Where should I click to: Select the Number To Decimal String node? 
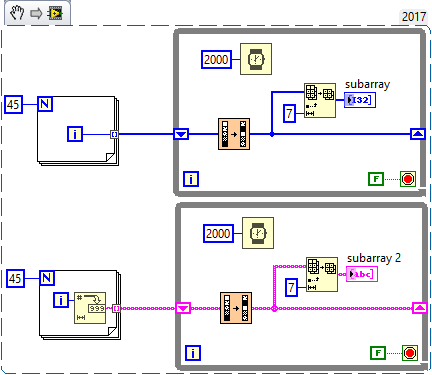90,308
